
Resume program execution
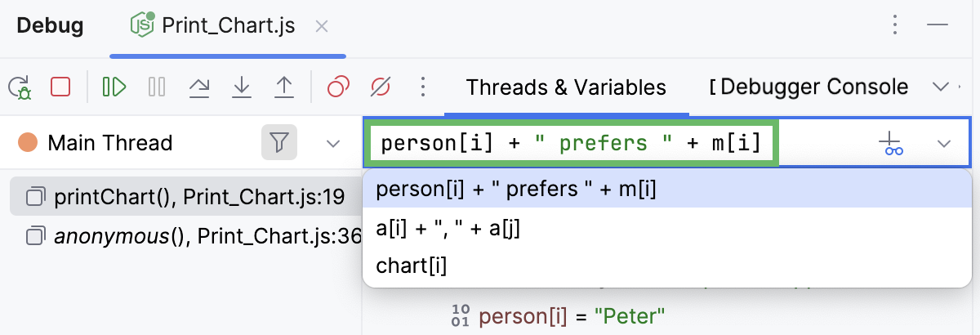click(114, 87)
